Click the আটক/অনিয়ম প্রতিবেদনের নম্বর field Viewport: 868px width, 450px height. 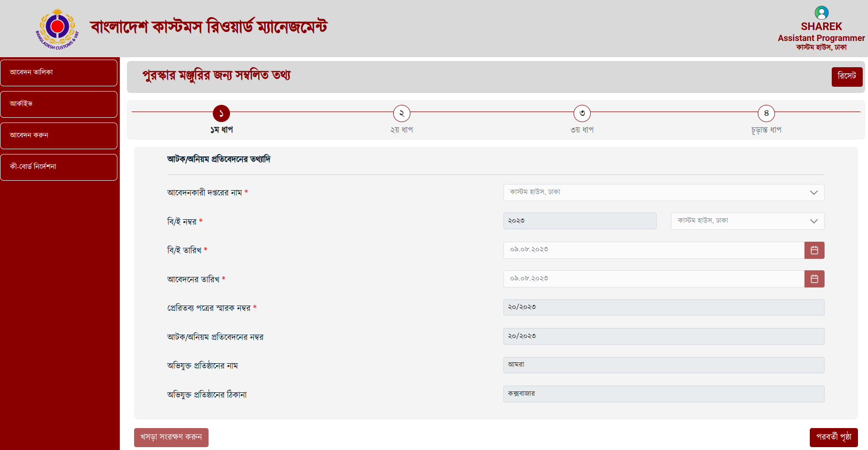664,337
